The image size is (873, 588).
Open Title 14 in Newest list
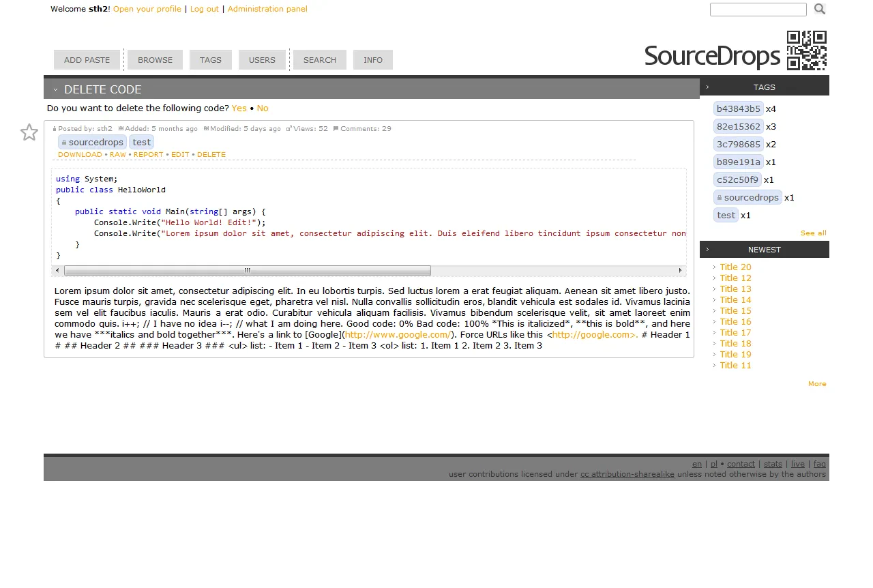(x=735, y=300)
